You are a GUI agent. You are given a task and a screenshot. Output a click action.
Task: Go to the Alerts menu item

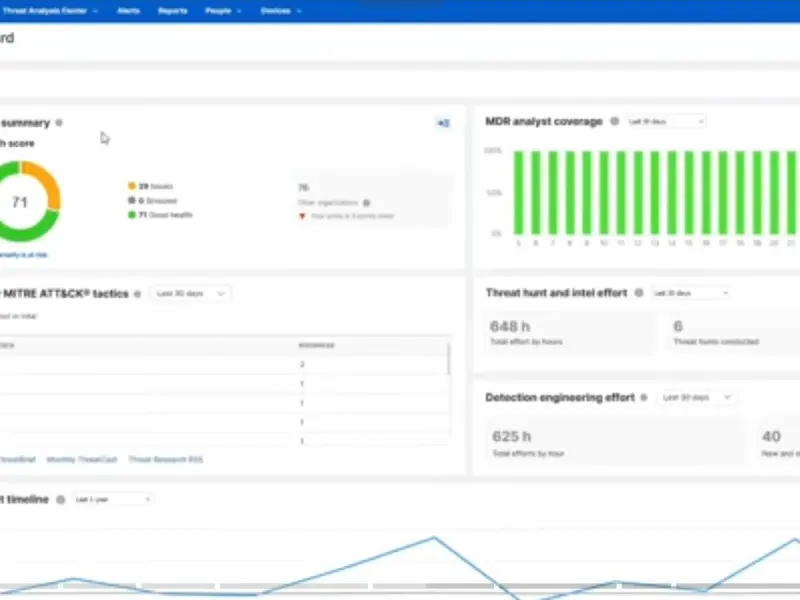128,11
